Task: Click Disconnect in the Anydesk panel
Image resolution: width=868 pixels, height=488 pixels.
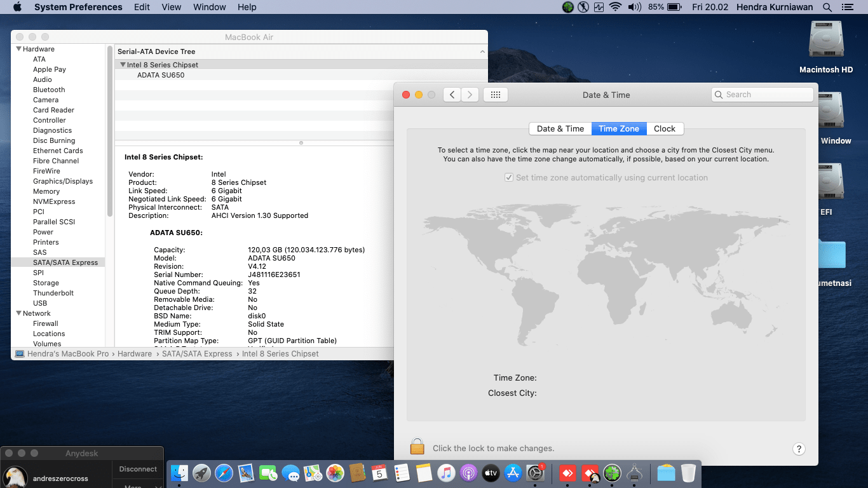Action: [138, 469]
